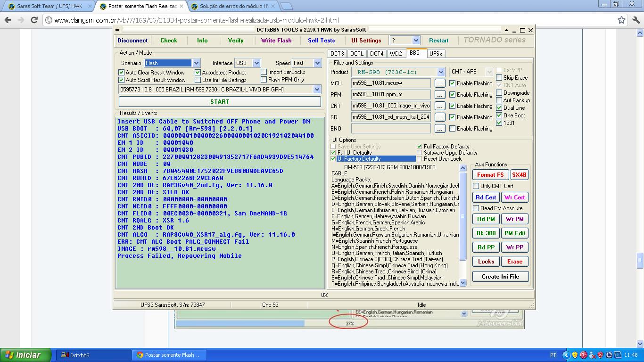Enable Use Ini File Settings
The image size is (644, 362).
[198, 80]
